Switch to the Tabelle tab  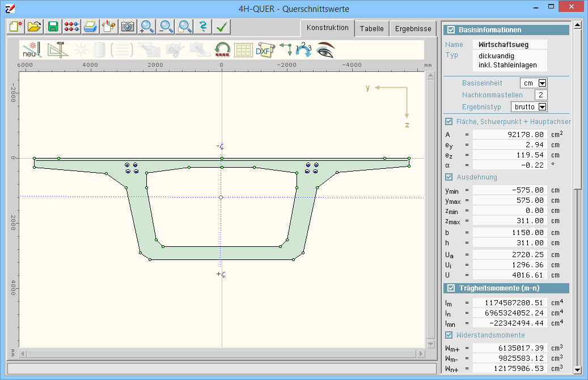[x=371, y=28]
